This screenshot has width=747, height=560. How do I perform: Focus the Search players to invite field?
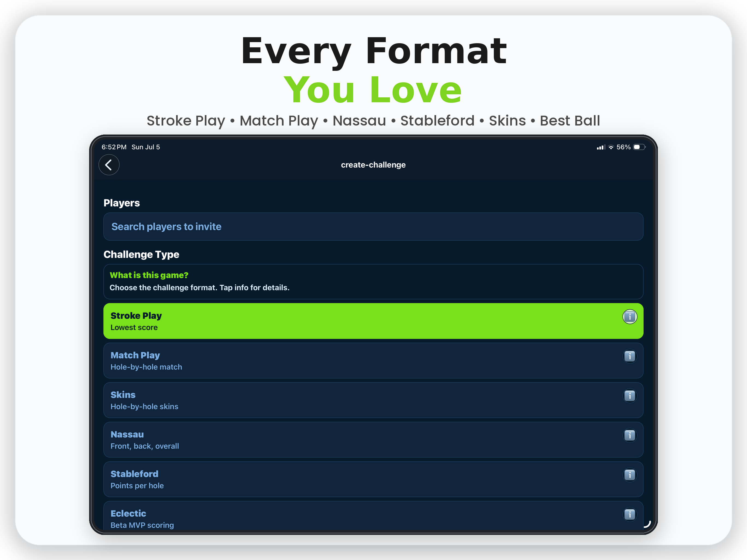click(373, 226)
